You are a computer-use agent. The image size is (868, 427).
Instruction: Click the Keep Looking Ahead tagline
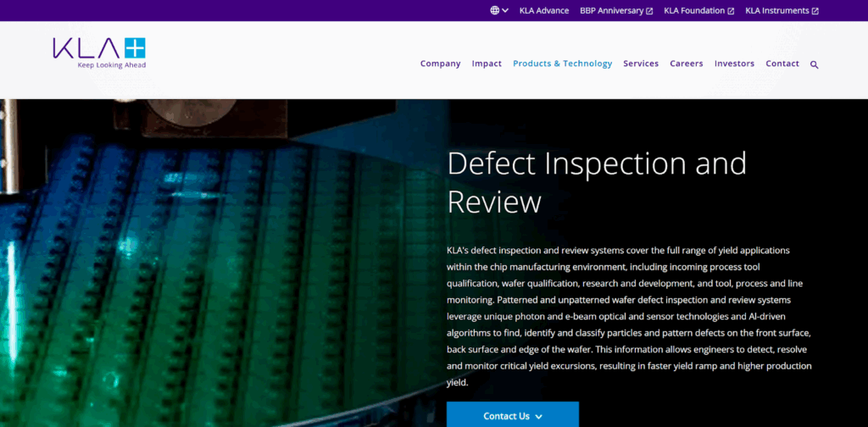pos(112,65)
